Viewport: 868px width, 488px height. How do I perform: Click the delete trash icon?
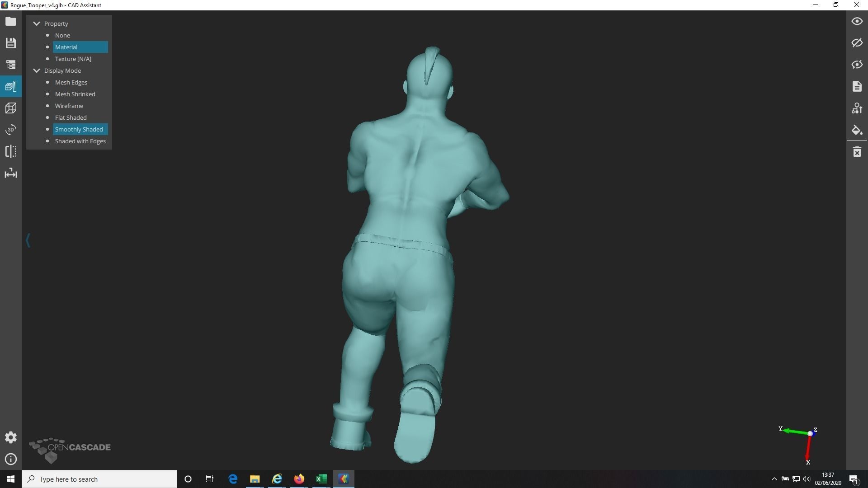[857, 152]
